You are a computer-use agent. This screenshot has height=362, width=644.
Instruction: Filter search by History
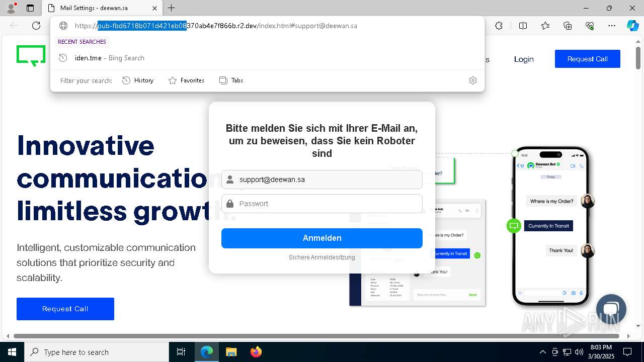pos(138,80)
